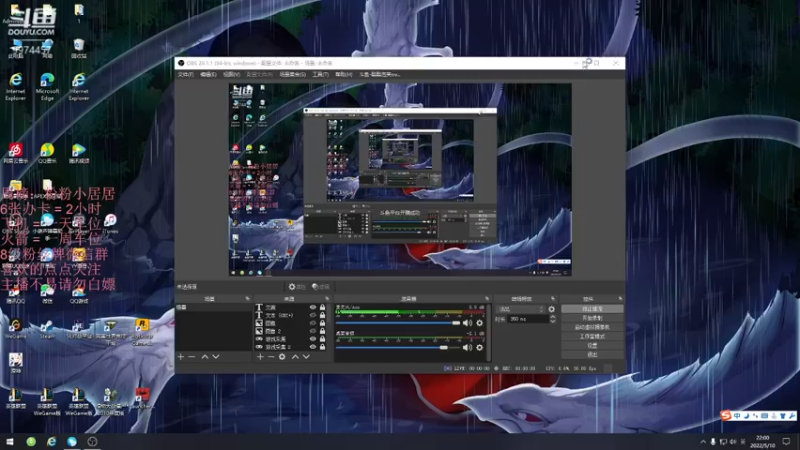
Task: Pop out the 场景 dock panel
Action: 247,298
